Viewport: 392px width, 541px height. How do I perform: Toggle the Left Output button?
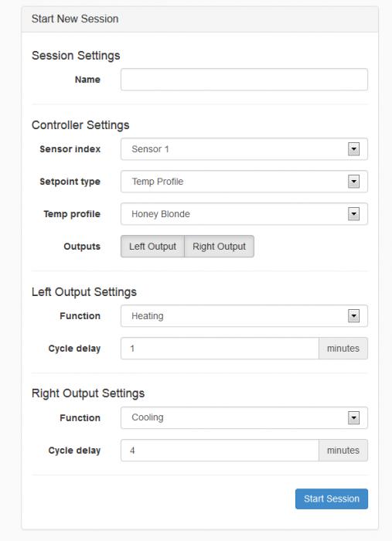tap(152, 247)
